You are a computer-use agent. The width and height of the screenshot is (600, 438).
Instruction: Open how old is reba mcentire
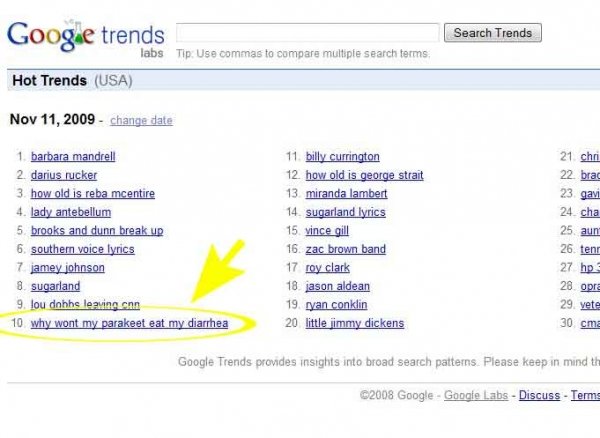pos(93,193)
